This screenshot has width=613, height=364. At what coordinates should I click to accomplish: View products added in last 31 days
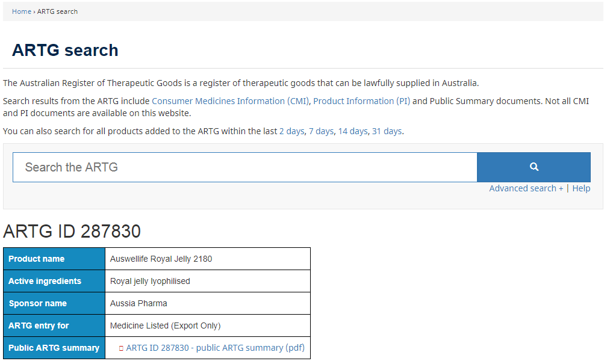387,131
